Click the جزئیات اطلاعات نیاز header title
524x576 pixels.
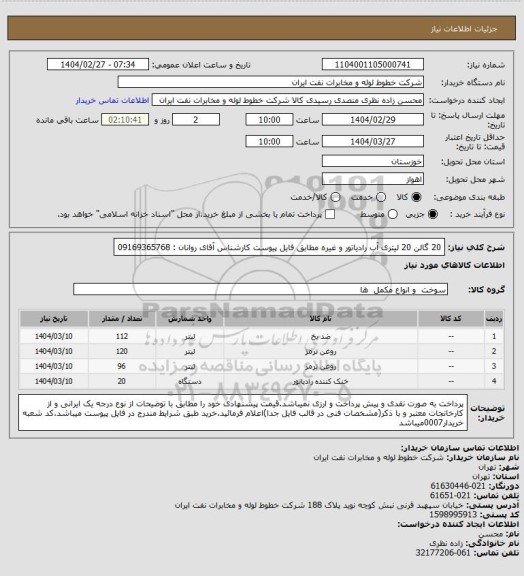464,29
